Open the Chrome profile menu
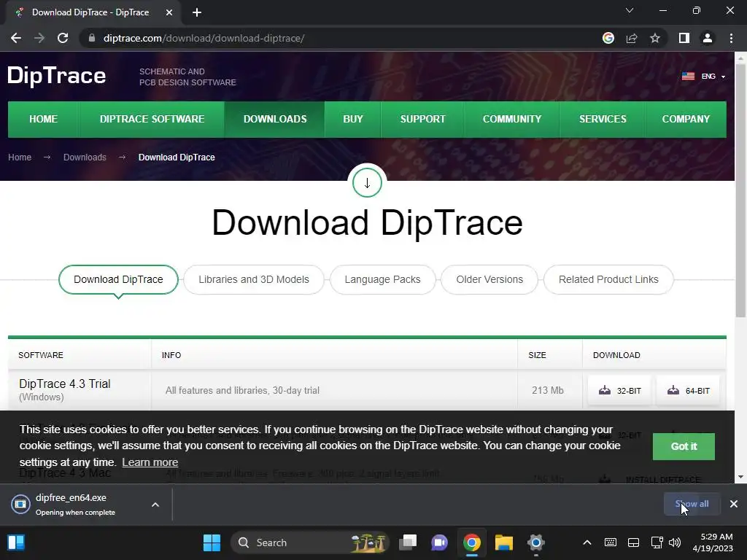 (708, 38)
